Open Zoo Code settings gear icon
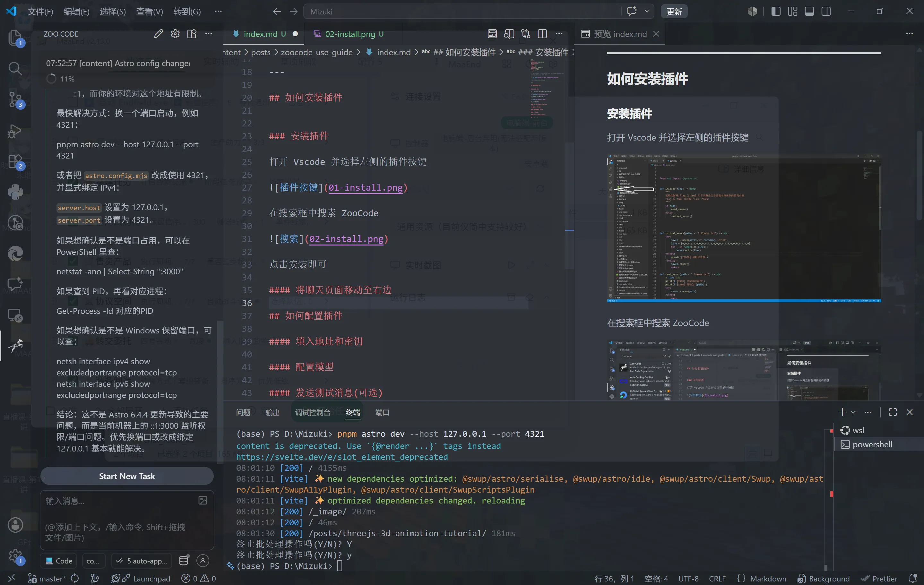Viewport: 924px width, 585px height. click(175, 34)
